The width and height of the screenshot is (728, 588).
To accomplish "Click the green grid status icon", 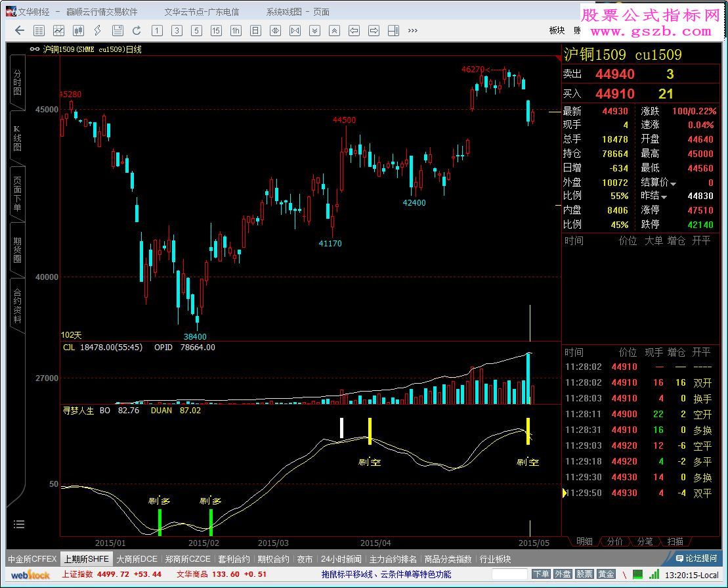I will coord(638,574).
